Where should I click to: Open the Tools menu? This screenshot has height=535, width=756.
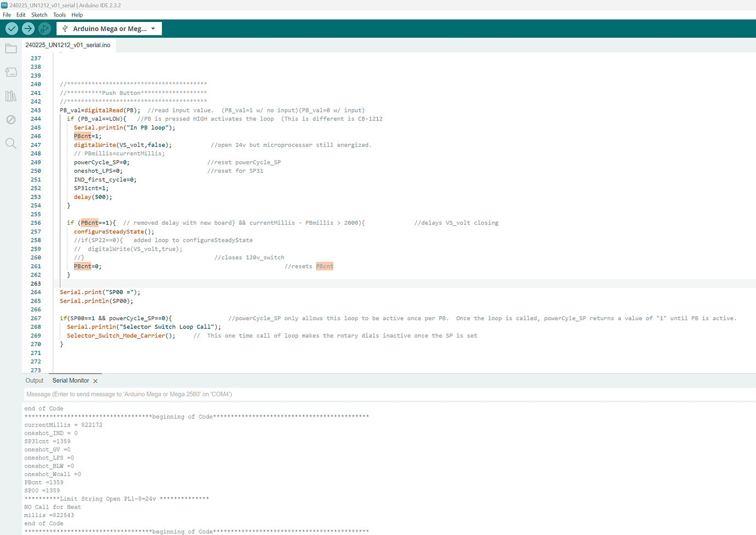(x=59, y=15)
